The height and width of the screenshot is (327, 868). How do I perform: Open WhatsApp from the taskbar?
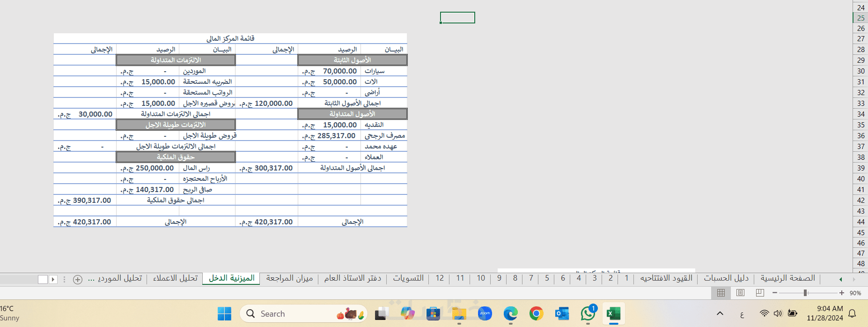[x=588, y=313]
